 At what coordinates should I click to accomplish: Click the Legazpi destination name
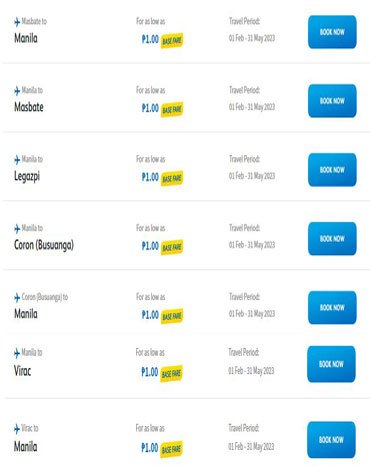coord(27,176)
